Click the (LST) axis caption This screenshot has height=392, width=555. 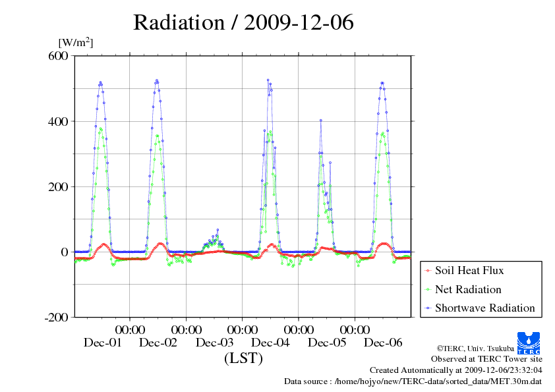coord(243,359)
